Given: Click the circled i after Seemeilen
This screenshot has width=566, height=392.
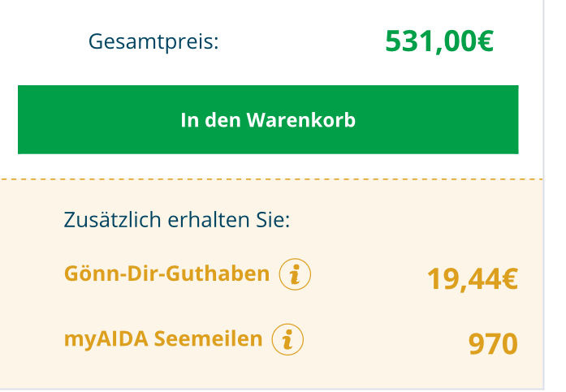Looking at the screenshot, I should coord(287,339).
